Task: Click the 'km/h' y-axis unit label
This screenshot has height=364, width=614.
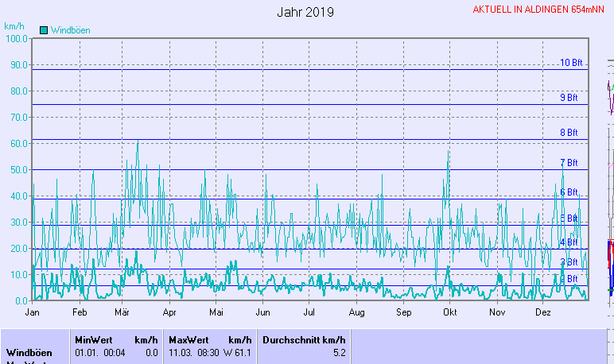Action: tap(14, 26)
